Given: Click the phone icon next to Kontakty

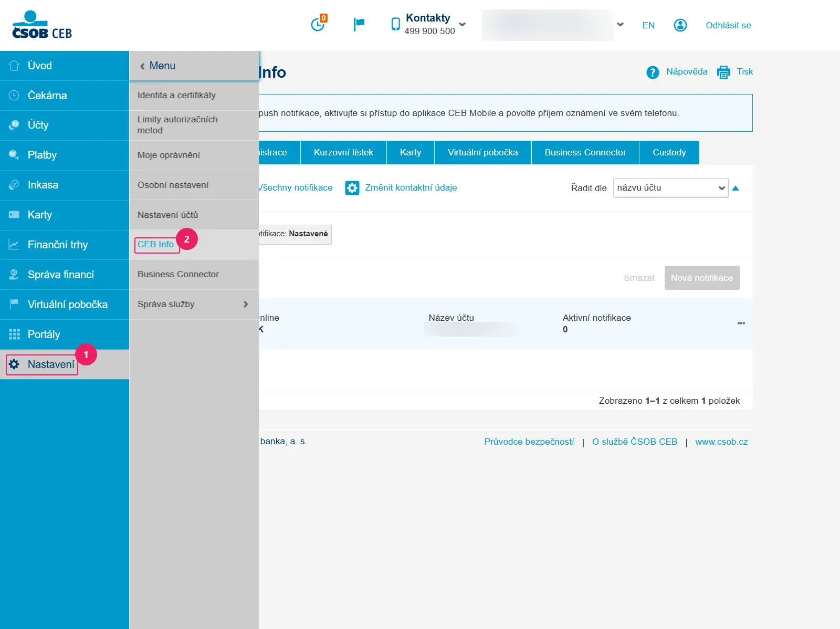Looking at the screenshot, I should click(396, 24).
